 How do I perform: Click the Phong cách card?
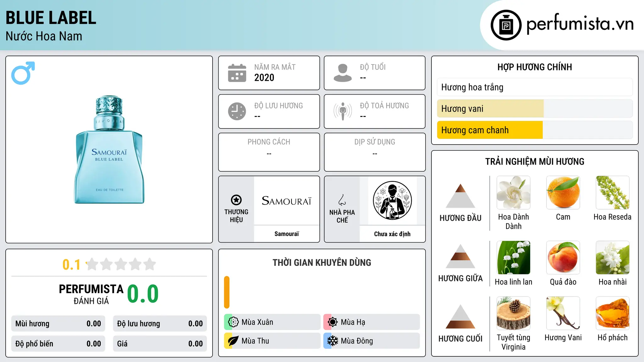point(269,152)
